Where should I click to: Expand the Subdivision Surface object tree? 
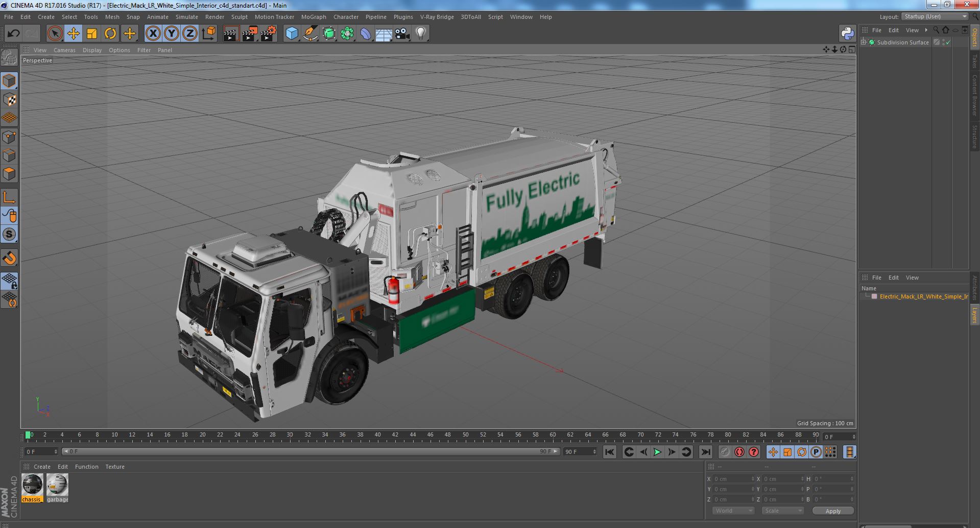point(864,42)
